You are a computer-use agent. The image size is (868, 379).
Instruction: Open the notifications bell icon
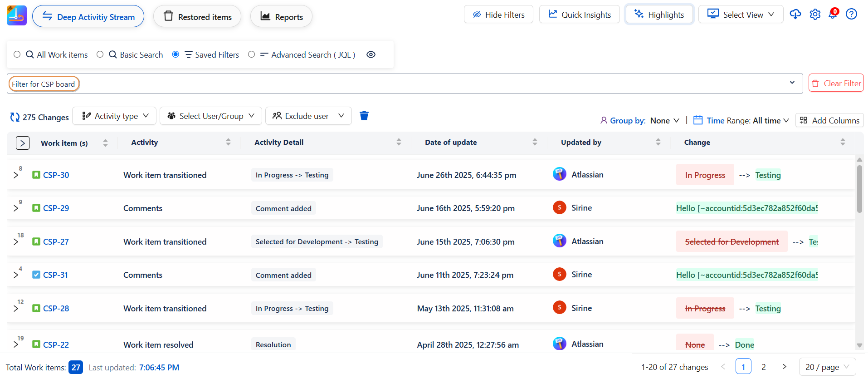(833, 15)
